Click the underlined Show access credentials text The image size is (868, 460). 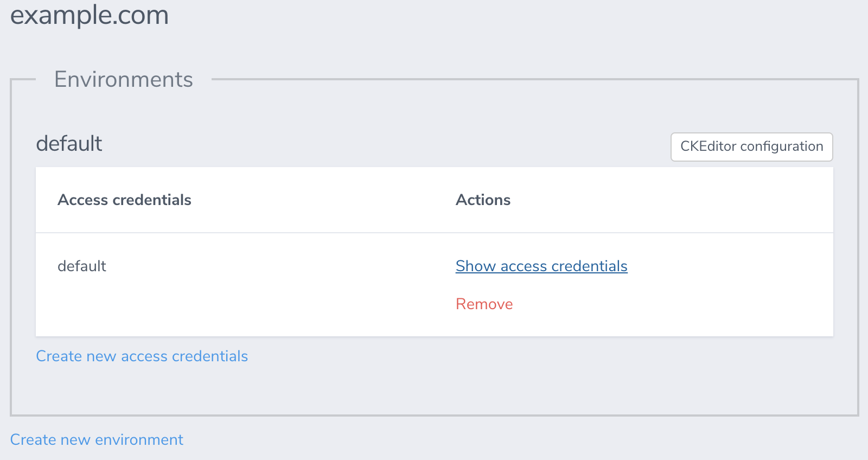(x=541, y=266)
